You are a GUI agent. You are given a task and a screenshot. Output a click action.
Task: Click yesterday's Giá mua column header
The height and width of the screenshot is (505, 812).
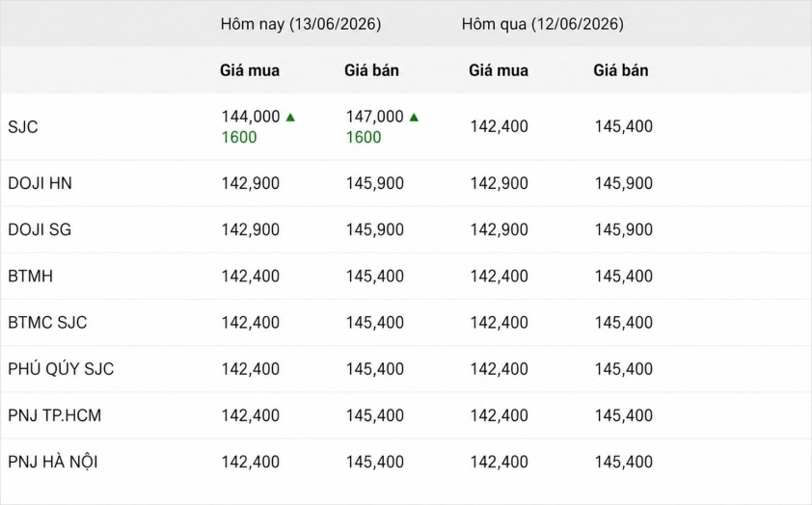499,70
